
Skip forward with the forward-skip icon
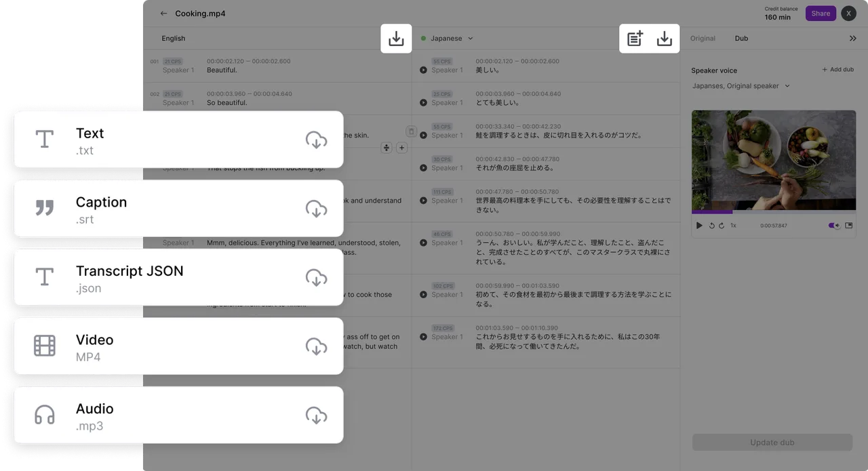[x=722, y=226]
